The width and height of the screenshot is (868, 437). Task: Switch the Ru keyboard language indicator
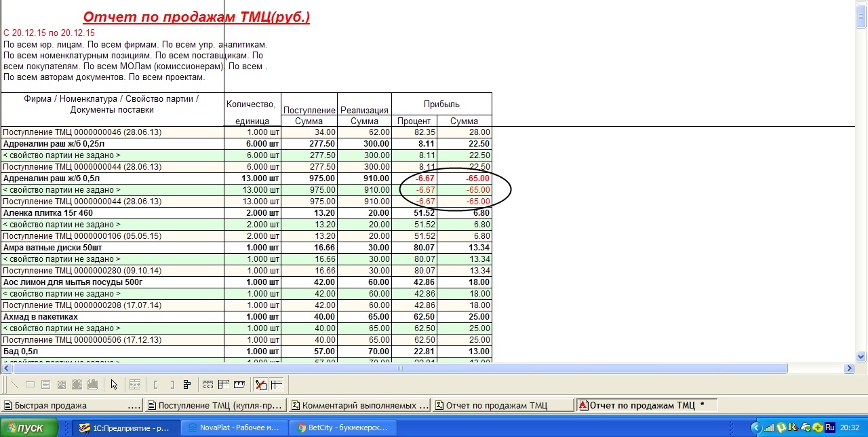tap(830, 427)
